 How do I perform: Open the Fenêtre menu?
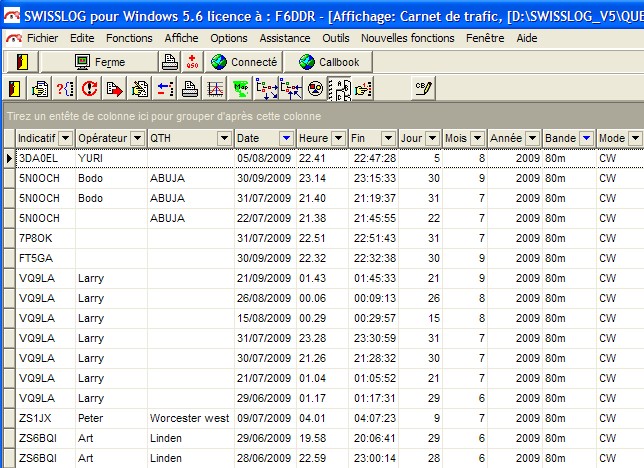(485, 38)
